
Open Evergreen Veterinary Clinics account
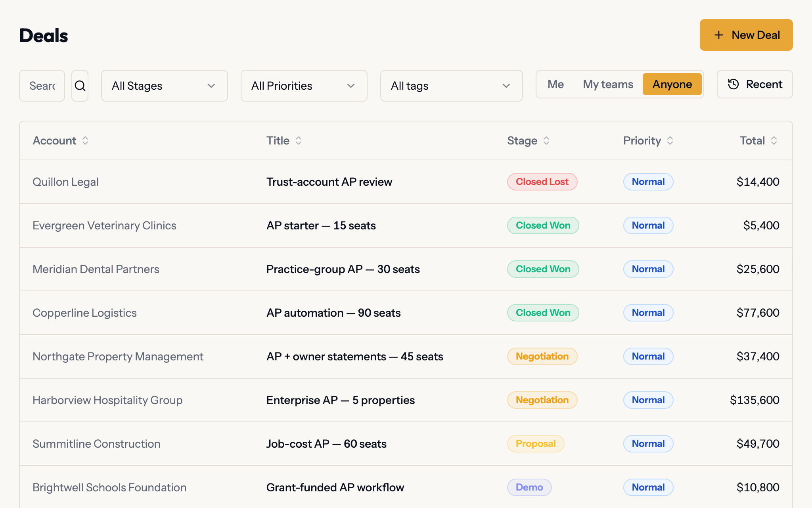click(104, 225)
